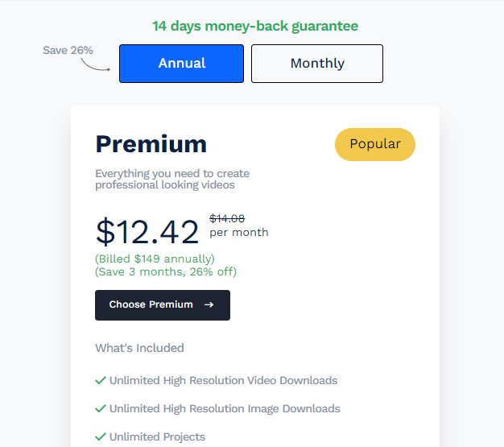Click the arrow icon in Choose Premium

(x=209, y=304)
